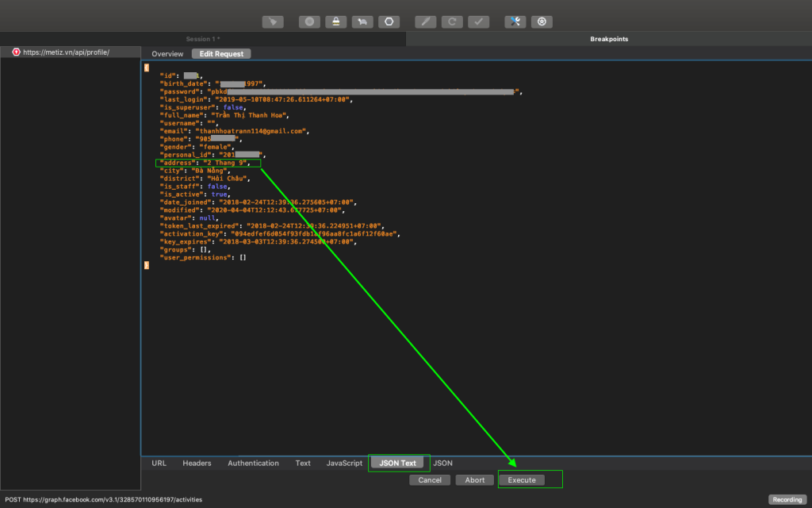This screenshot has width=812, height=508.
Task: Place cursor in the "address": "2 Thang 9" line
Action: coord(205,163)
